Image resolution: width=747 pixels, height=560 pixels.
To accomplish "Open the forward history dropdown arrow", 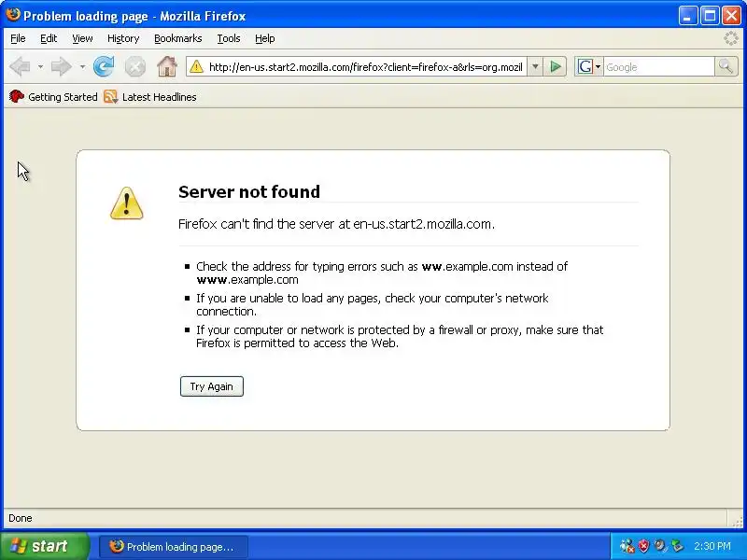I will (82, 66).
